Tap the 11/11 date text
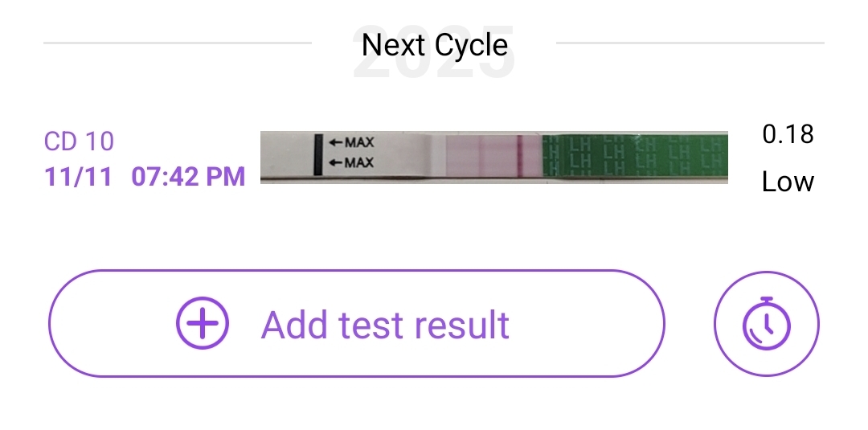The image size is (868, 430). [77, 176]
